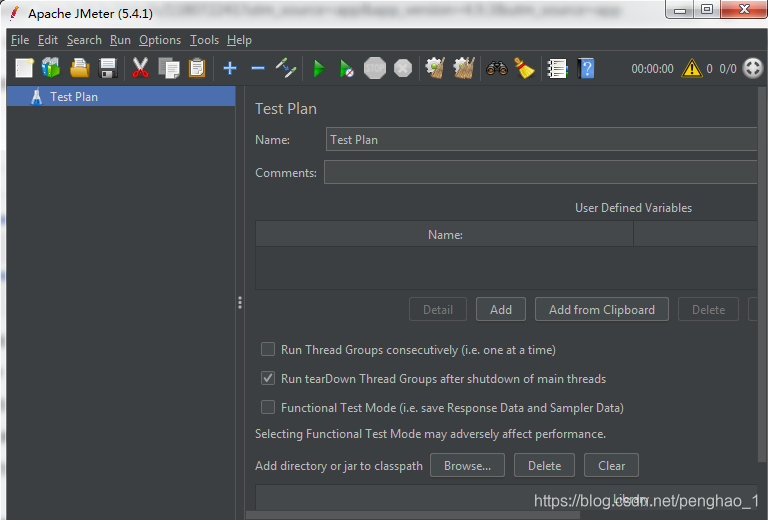Click the Browse... classpath button
The image size is (768, 520).
[x=467, y=465]
